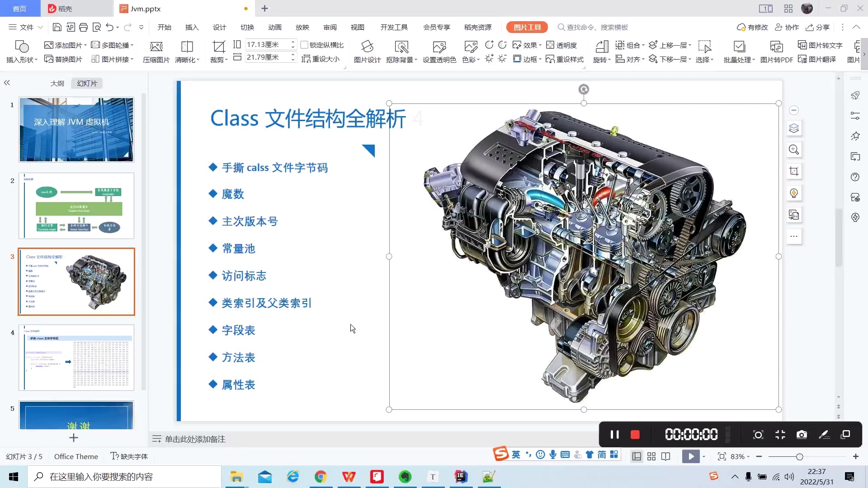Click the Share (分享) button

click(818, 27)
